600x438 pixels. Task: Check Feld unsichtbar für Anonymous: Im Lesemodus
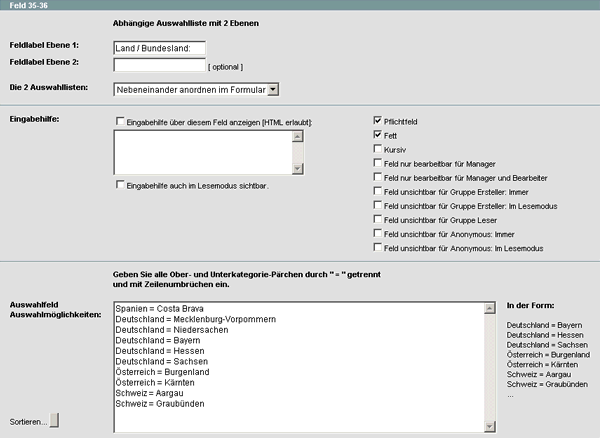pyautogui.click(x=378, y=247)
